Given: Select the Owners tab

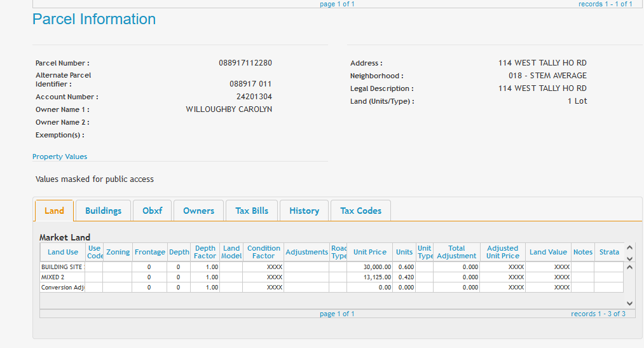Looking at the screenshot, I should click(199, 211).
